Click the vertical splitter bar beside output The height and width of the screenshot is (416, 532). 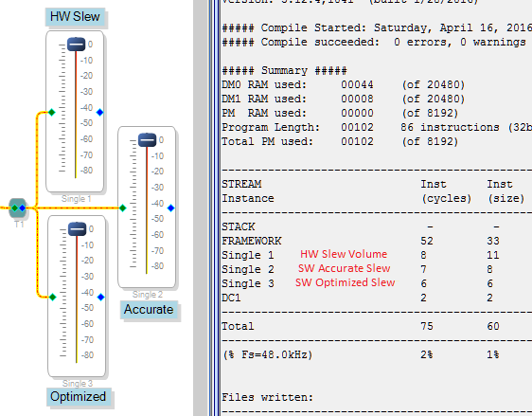point(214,208)
